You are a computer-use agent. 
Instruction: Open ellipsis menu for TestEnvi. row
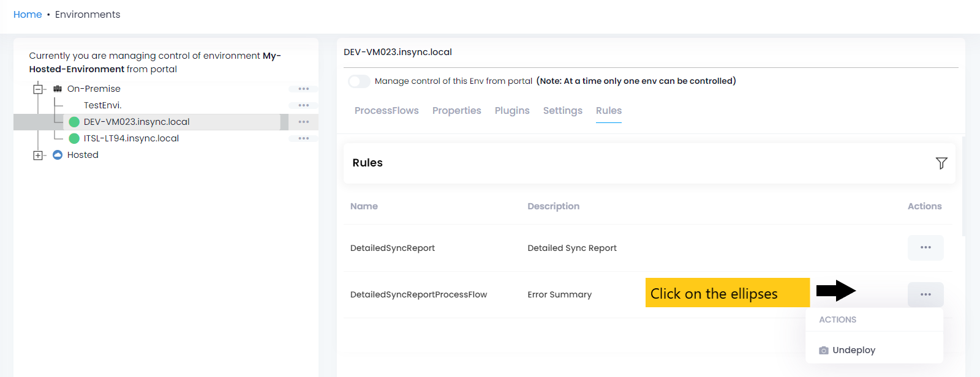point(303,105)
